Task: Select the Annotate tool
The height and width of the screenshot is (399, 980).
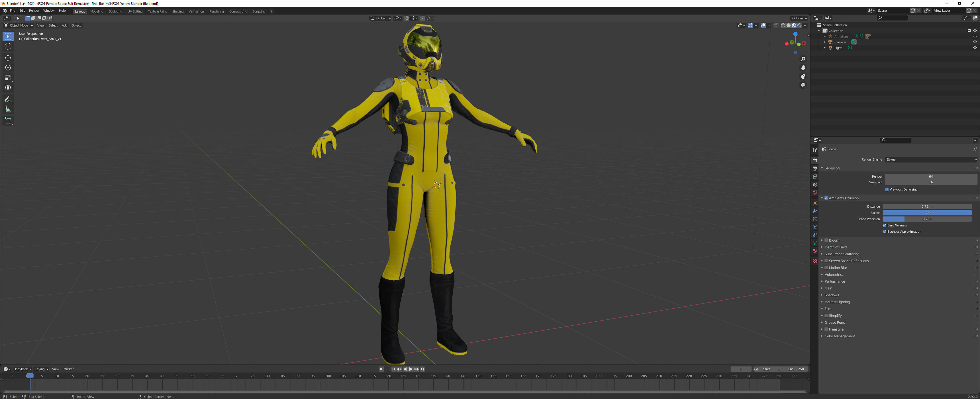Action: [8, 99]
